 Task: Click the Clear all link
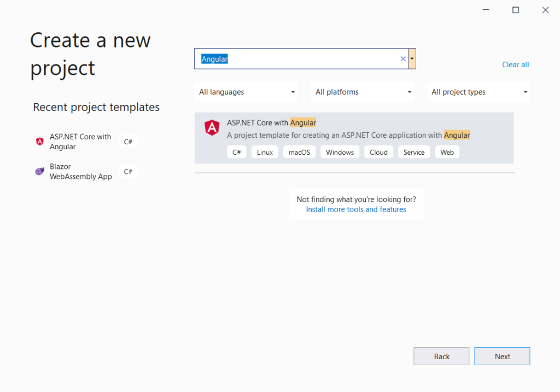click(x=515, y=65)
